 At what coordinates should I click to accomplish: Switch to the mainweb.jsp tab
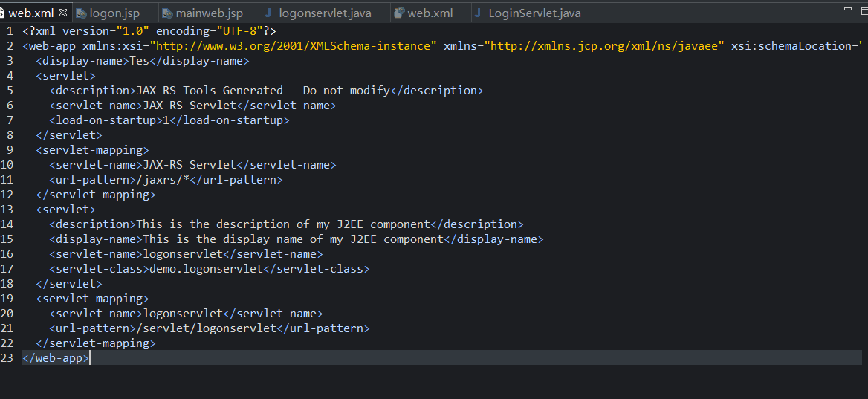pos(209,13)
